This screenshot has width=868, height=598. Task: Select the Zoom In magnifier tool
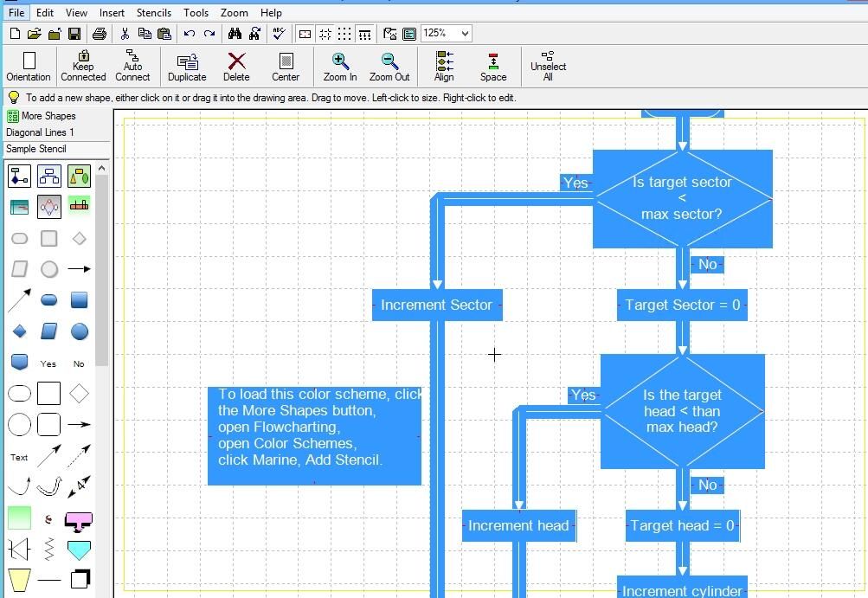339,65
